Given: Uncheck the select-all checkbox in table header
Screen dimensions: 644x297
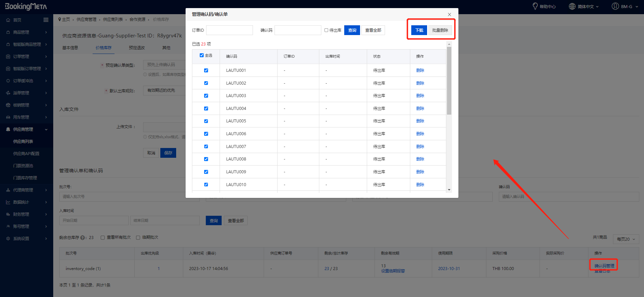Looking at the screenshot, I should tap(202, 55).
